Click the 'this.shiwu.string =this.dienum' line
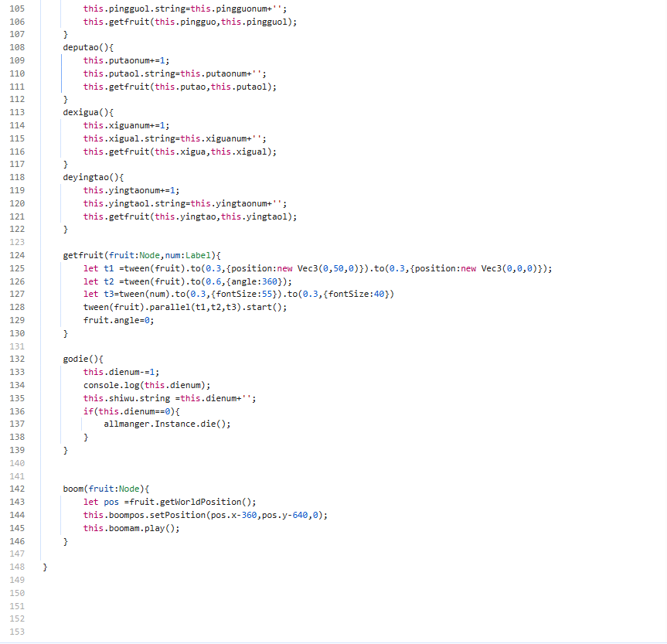This screenshot has height=644, width=667. coord(170,399)
